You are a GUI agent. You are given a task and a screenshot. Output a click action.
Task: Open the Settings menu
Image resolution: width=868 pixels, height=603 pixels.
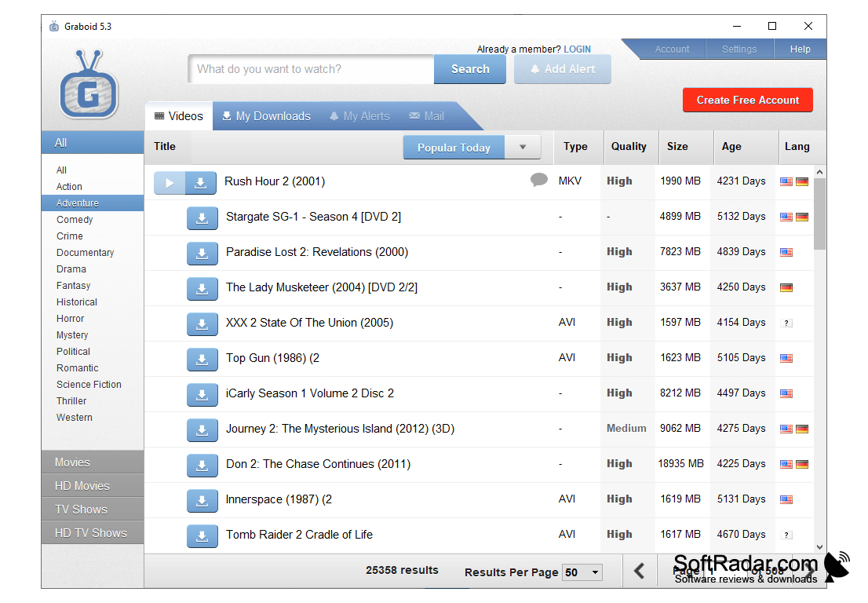(739, 49)
